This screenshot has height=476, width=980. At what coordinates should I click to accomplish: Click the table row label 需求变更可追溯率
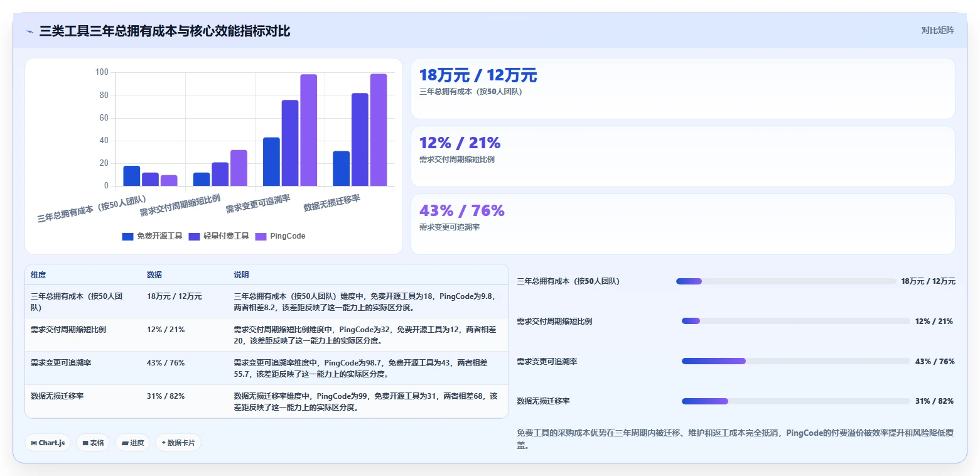(61, 363)
